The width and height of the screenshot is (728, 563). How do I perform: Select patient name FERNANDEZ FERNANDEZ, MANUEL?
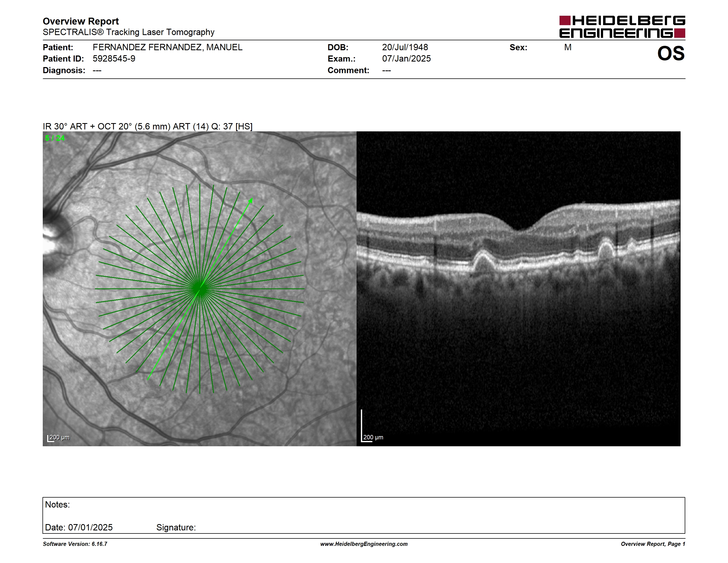pos(167,47)
